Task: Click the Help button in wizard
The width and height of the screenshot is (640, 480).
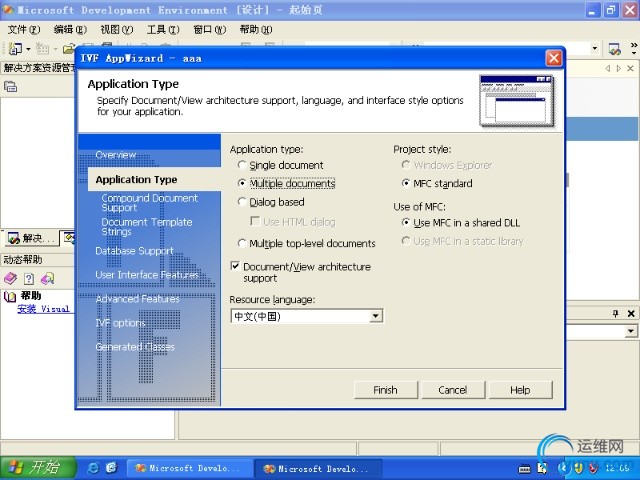Action: coord(520,390)
